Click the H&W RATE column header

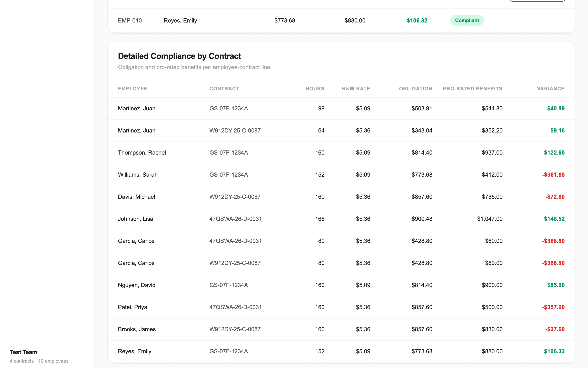coord(356,89)
